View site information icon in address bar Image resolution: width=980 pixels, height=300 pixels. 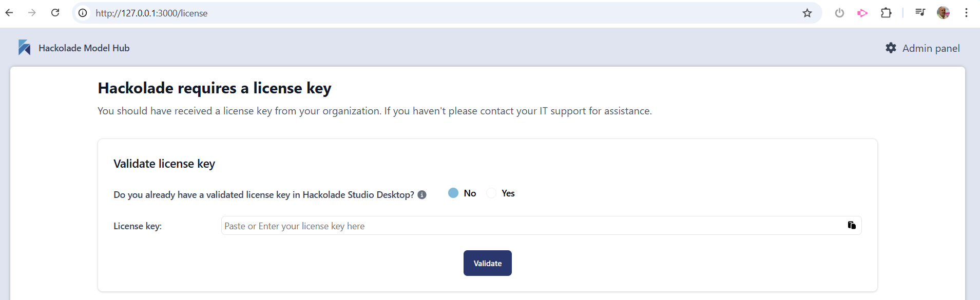click(83, 13)
